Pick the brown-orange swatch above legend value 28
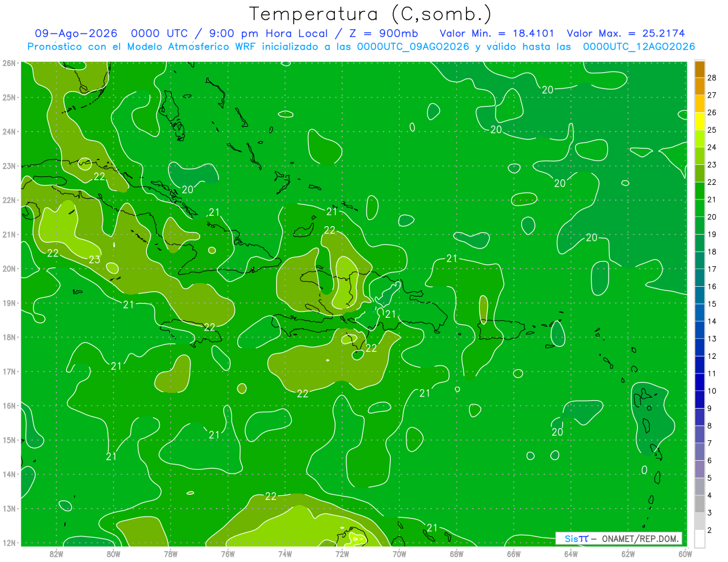This screenshot has height=562, width=728. [699, 69]
